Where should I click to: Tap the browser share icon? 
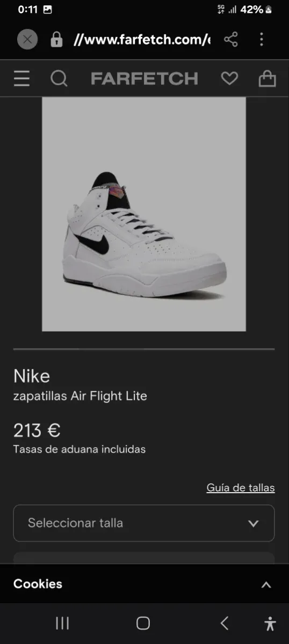pos(231,39)
